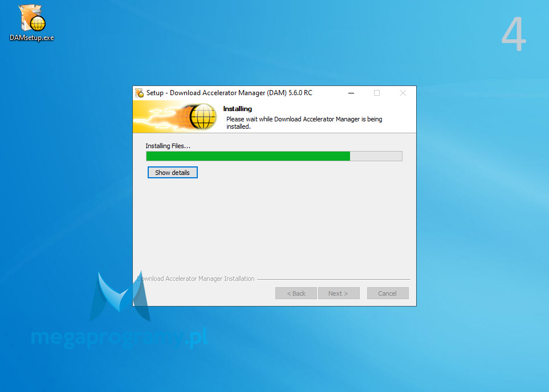The height and width of the screenshot is (392, 549).
Task: Click the green installation progress bar
Action: click(x=274, y=156)
